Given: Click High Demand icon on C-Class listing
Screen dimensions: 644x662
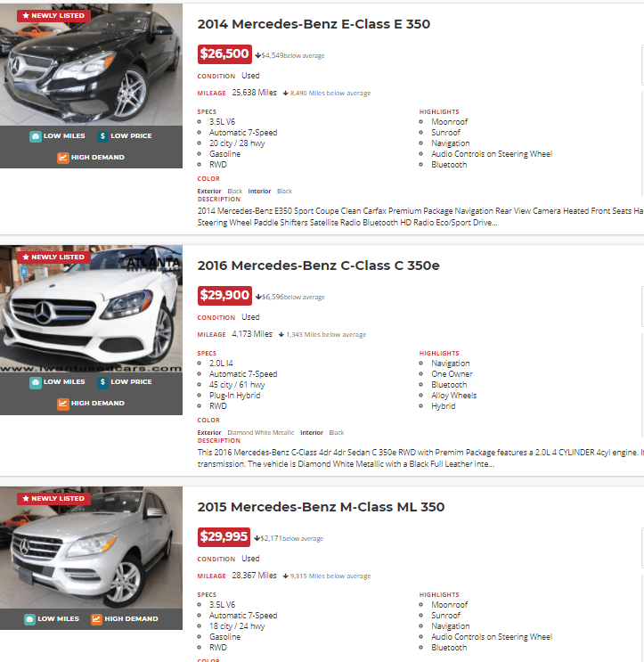Looking at the screenshot, I should click(x=63, y=404).
